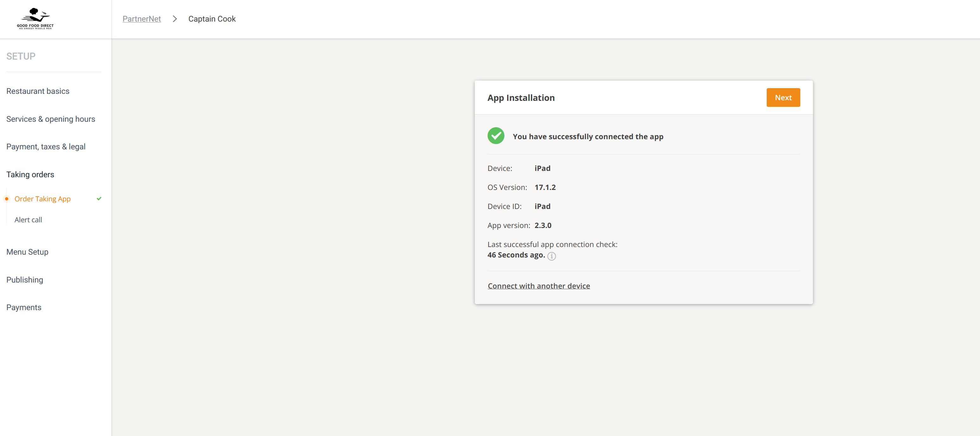Screen dimensions: 980x436
Task: Select Order Taking App sub-item
Action: click(42, 199)
